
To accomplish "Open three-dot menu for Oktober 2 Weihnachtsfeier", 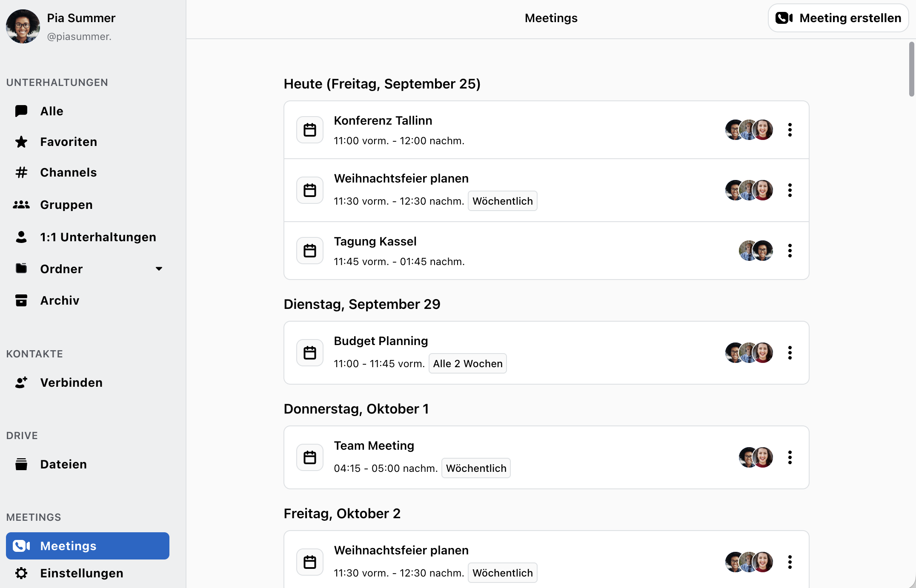I will pyautogui.click(x=790, y=562).
